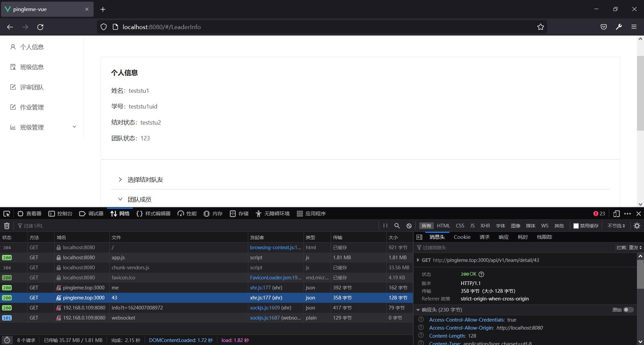Open 班级信息 sidebar menu
The image size is (644, 345).
(x=42, y=67)
